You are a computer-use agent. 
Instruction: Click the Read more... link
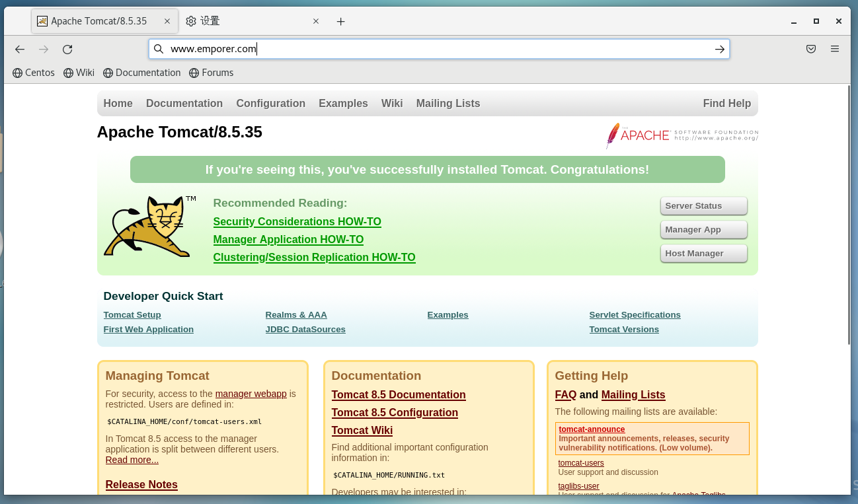click(132, 460)
